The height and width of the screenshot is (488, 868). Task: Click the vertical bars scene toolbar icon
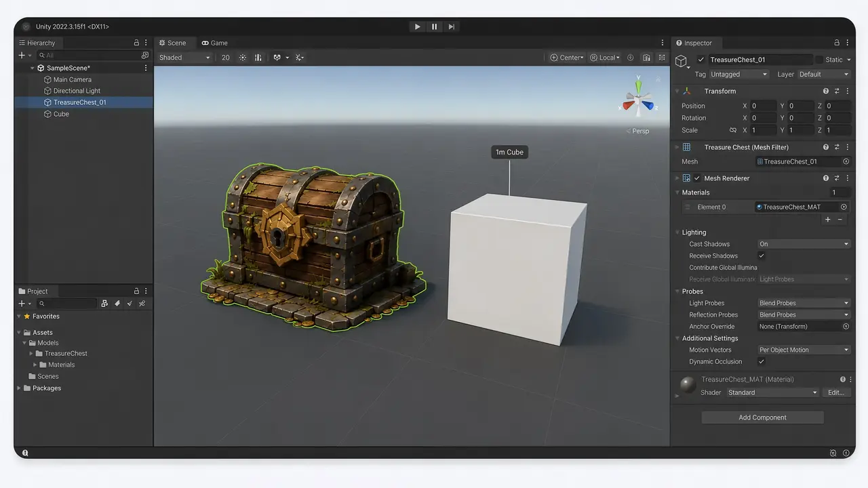[x=258, y=58]
